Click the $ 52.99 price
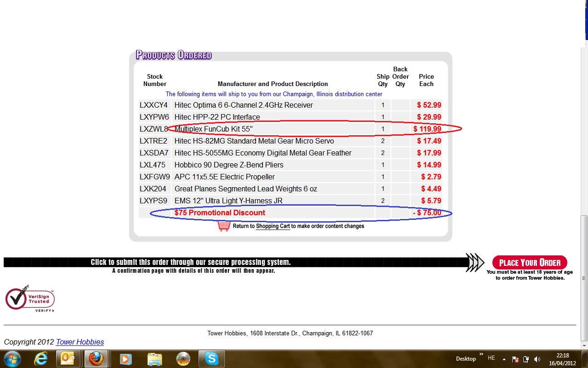 click(x=429, y=105)
